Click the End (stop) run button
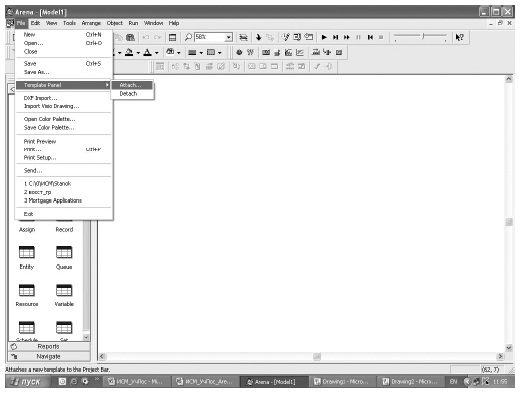 [381, 37]
